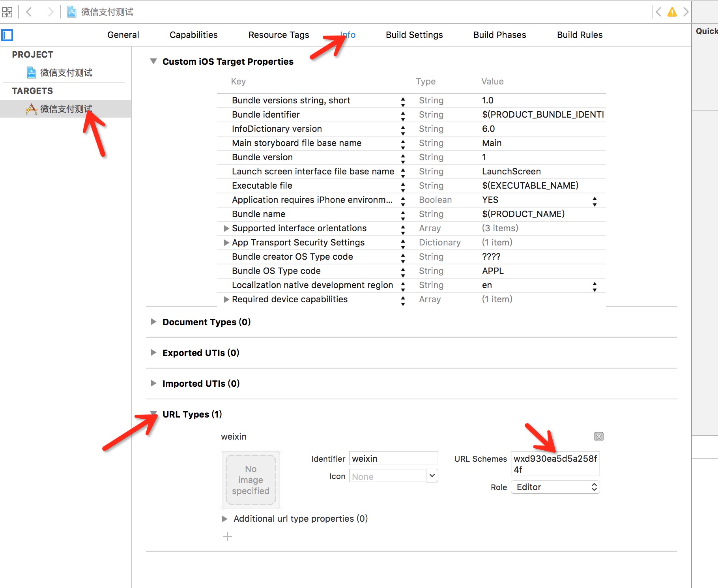Switch to the Info tab
This screenshot has height=588, width=718.
(348, 35)
